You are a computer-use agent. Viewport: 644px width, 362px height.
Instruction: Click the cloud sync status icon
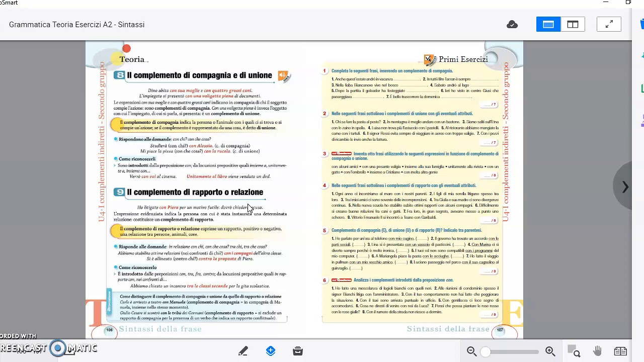tap(512, 25)
